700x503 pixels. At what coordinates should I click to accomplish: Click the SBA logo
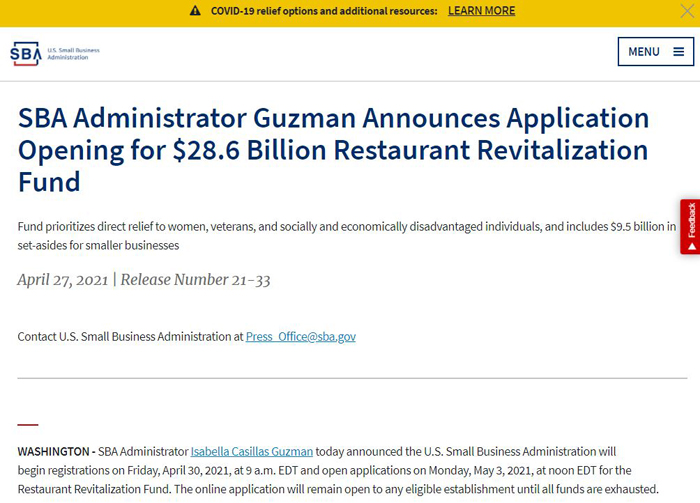click(55, 54)
